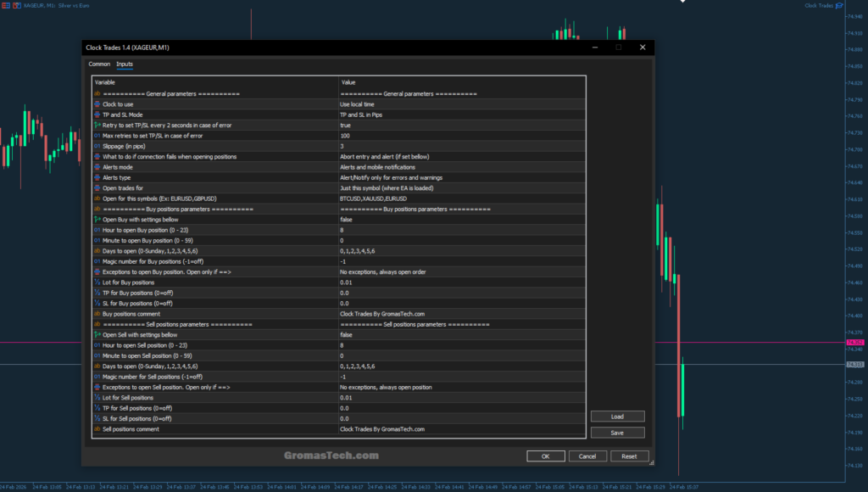Click the enum icon of Alerts type row

point(97,178)
